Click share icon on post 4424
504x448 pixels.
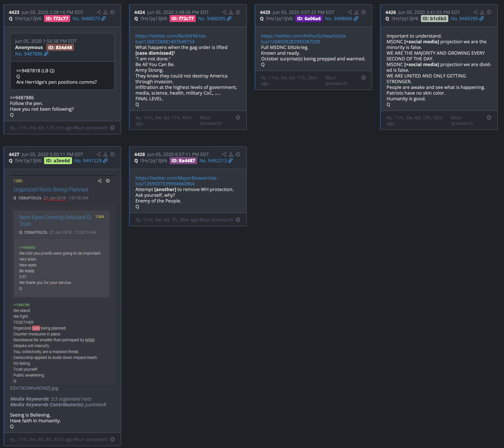pyautogui.click(x=224, y=12)
